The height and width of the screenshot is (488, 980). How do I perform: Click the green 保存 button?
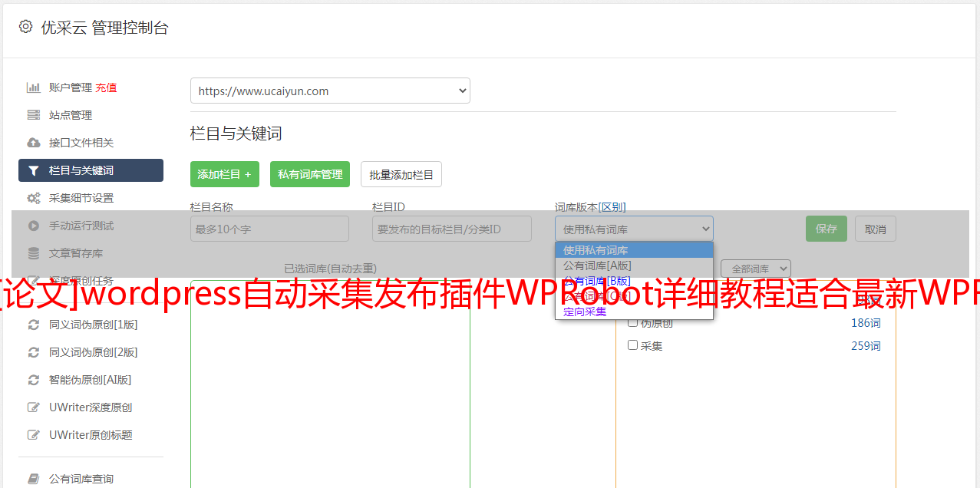tap(827, 229)
